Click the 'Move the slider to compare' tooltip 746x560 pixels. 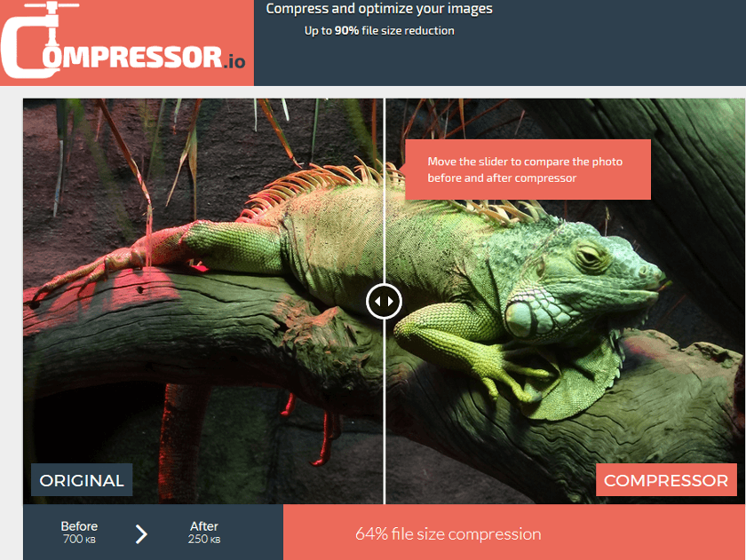(x=528, y=170)
